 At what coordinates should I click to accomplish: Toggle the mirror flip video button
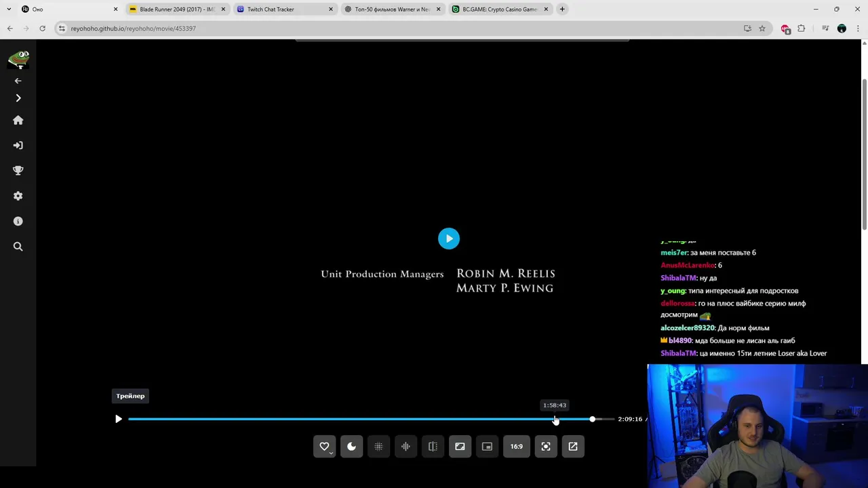pos(433,447)
